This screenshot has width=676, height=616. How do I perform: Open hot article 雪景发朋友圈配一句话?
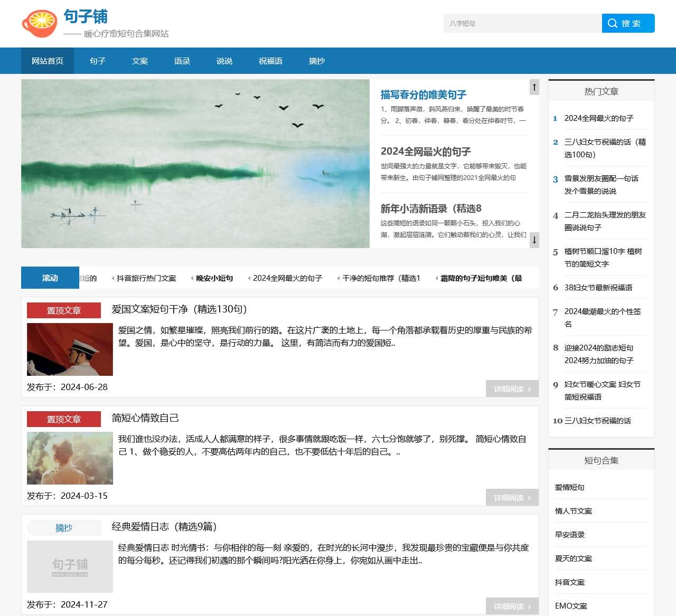pyautogui.click(x=602, y=185)
